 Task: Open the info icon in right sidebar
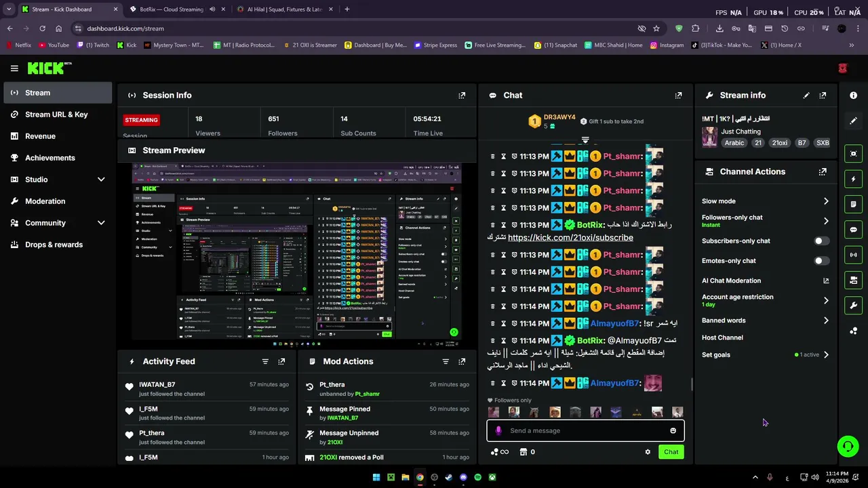coord(854,96)
